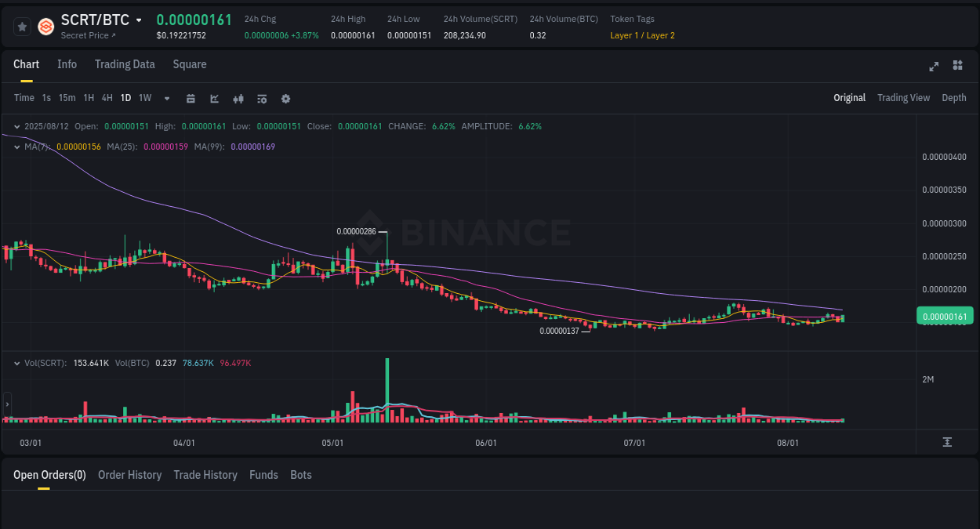
Task: Collapse the moving averages row chevron
Action: (x=17, y=146)
